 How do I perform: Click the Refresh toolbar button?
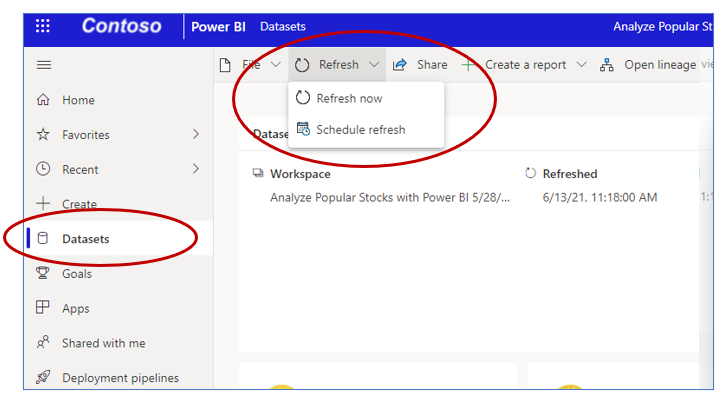(338, 65)
